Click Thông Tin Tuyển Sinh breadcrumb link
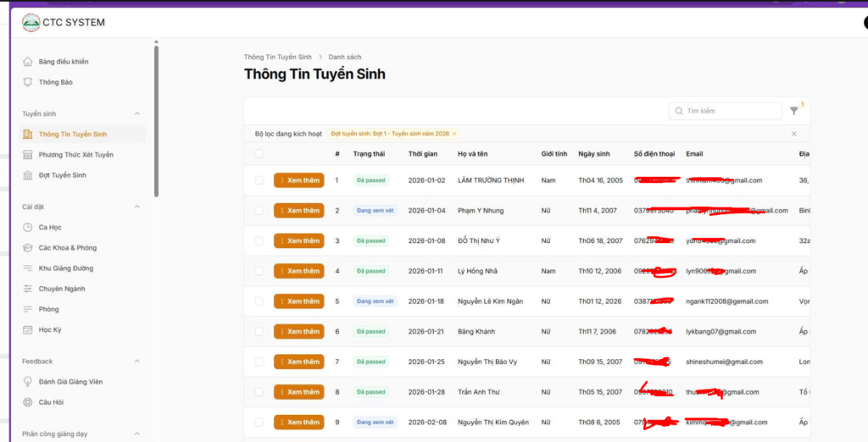The width and height of the screenshot is (868, 442). [278, 57]
